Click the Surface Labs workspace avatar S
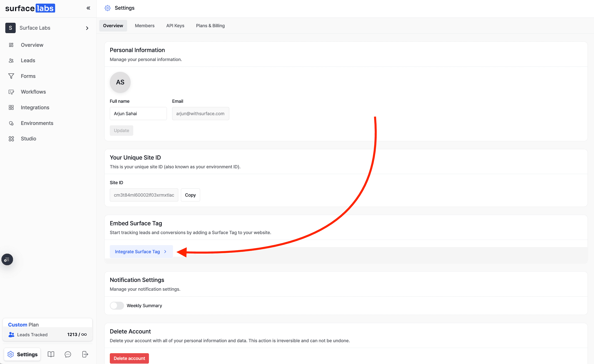Viewport: 594px width, 364px height. coord(10,28)
